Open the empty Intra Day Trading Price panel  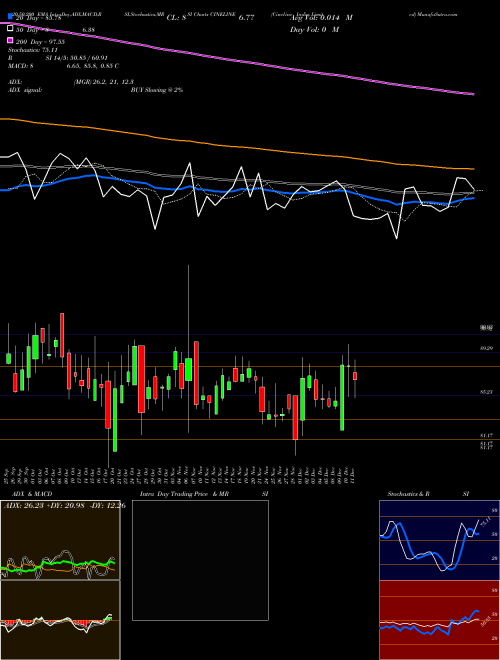(x=200, y=560)
